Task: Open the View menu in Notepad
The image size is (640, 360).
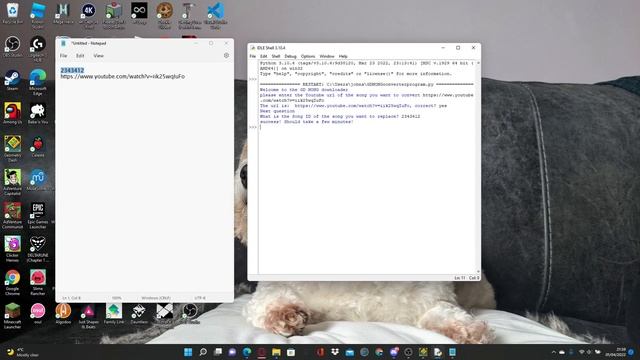Action: [98, 56]
